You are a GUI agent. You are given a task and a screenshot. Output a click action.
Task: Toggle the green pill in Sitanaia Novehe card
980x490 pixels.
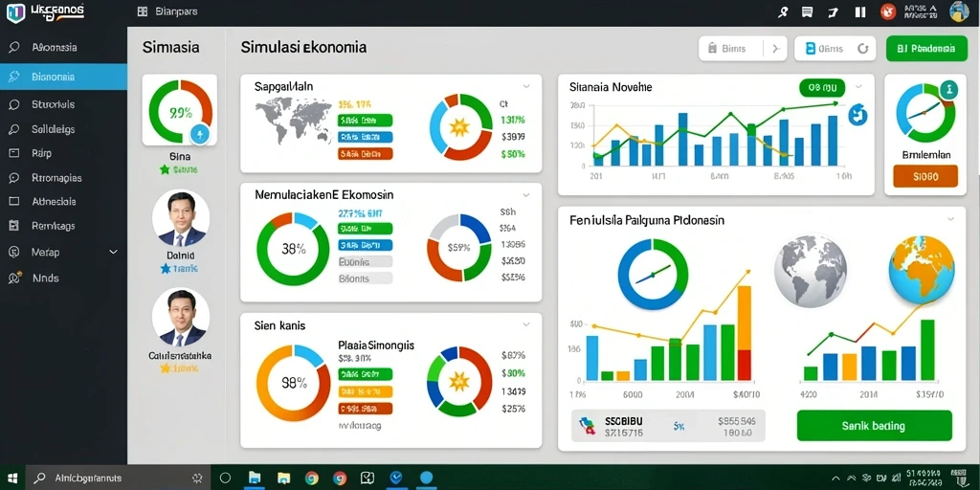tap(821, 88)
